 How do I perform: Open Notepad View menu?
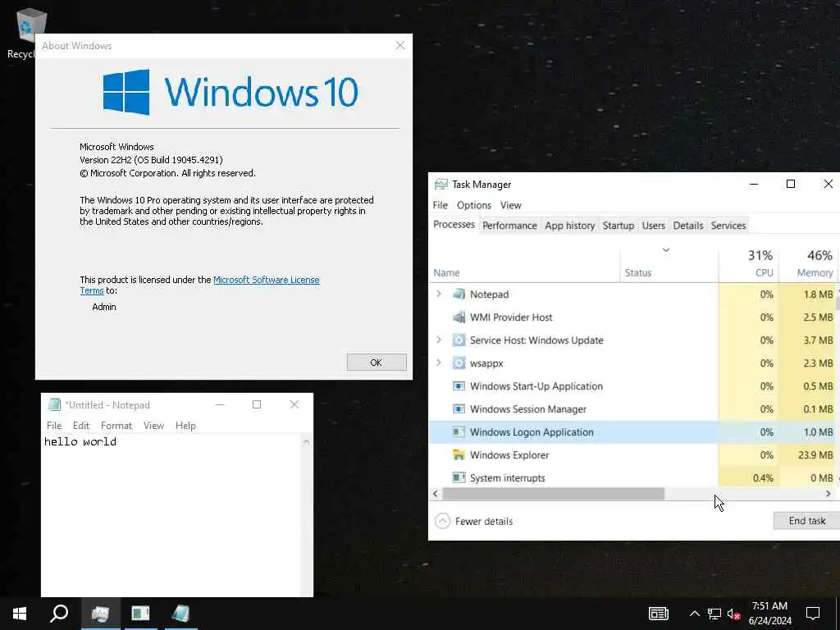(x=153, y=426)
